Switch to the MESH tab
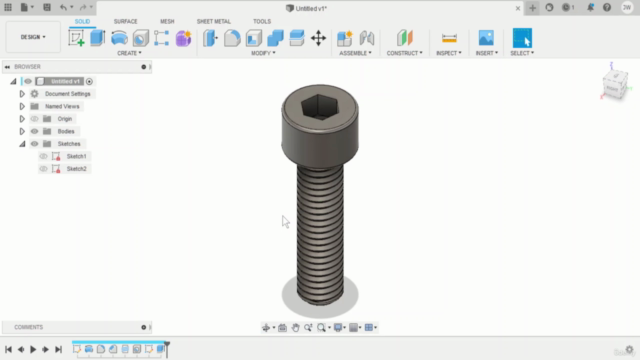 [167, 21]
